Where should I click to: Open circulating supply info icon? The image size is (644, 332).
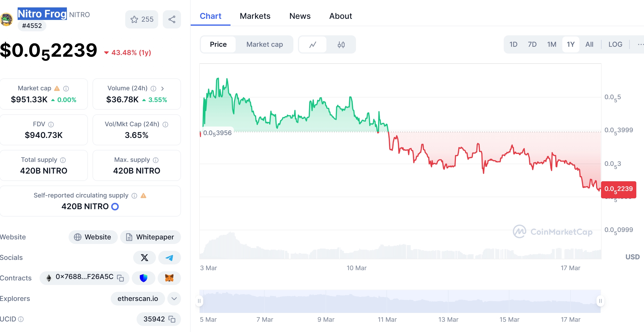(134, 196)
